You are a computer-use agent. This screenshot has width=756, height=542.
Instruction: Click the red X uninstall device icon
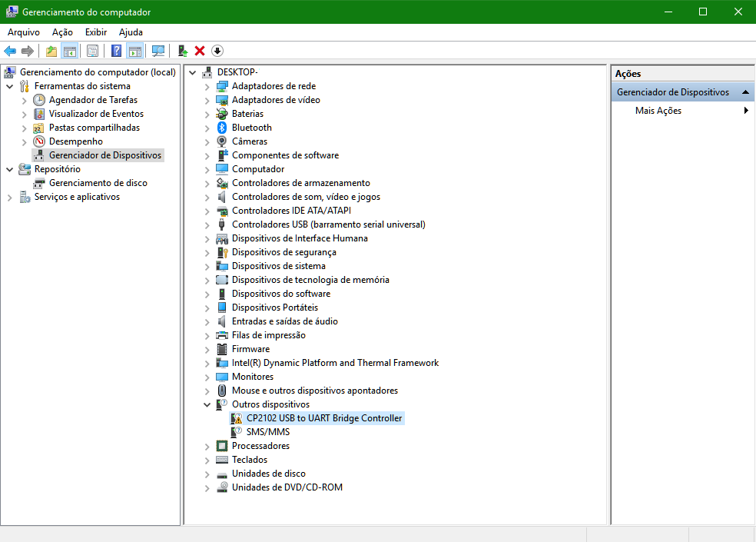pyautogui.click(x=200, y=51)
